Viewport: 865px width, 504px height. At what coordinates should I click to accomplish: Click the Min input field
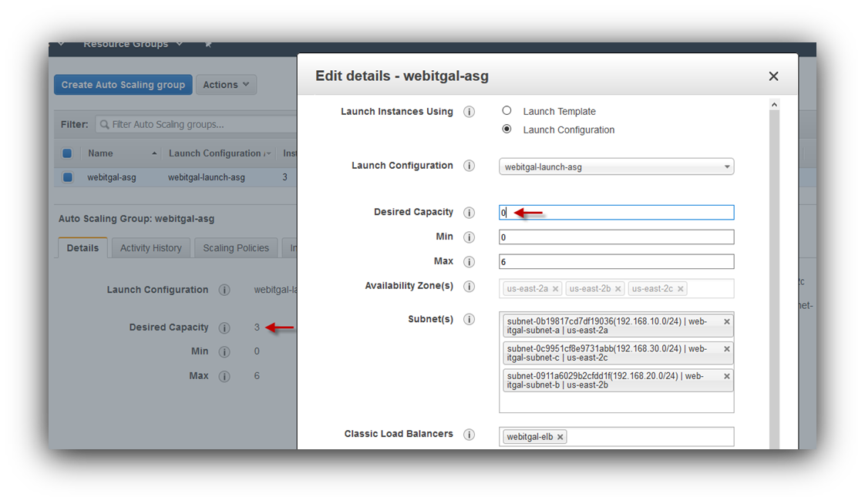tap(616, 237)
